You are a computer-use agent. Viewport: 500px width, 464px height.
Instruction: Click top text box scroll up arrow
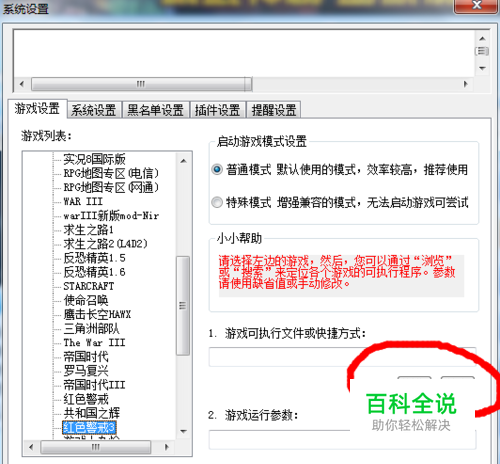[482, 39]
